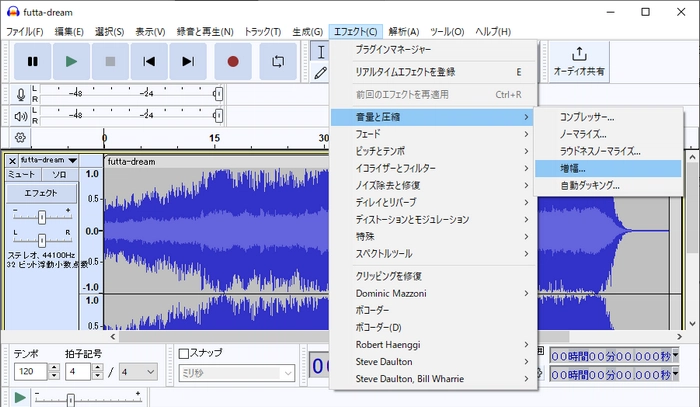Click the Pause button in transport toolbar
The height and width of the screenshot is (407, 700).
(x=32, y=61)
